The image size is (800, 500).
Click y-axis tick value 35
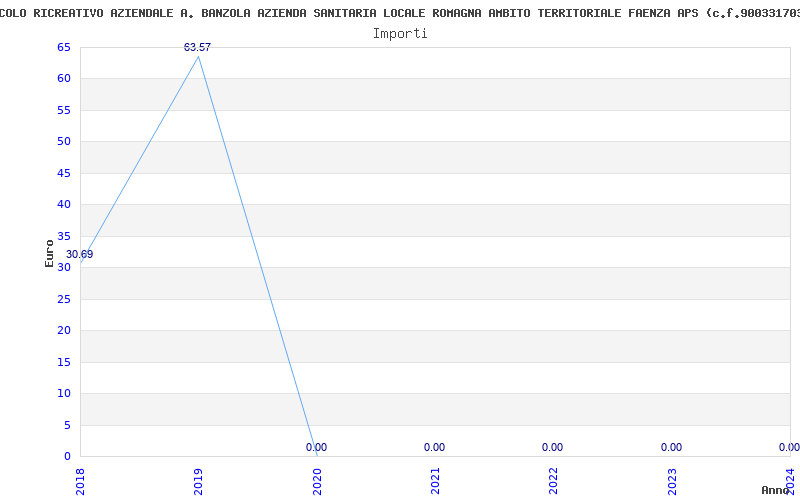[64, 236]
